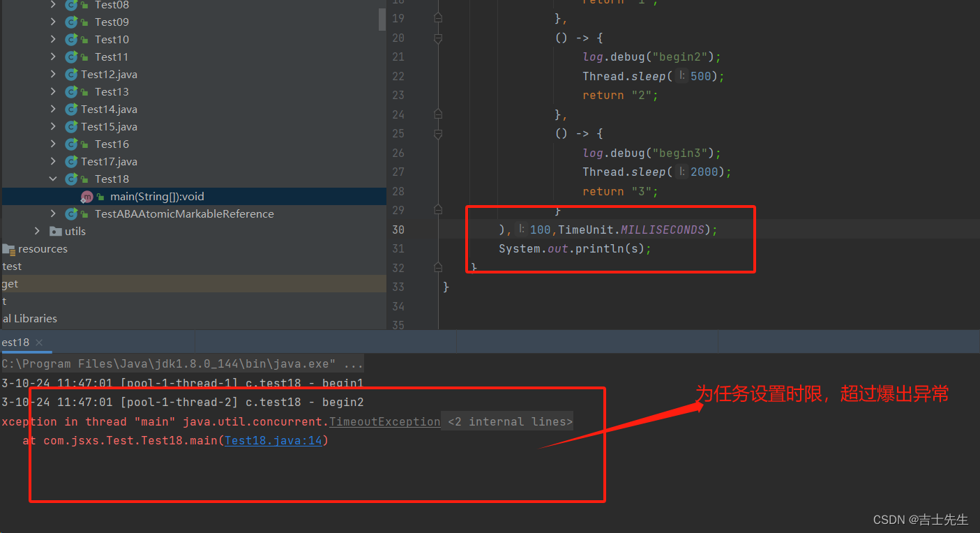The height and width of the screenshot is (533, 980).
Task: Click the class icon beside Test14.java
Action: click(71, 109)
